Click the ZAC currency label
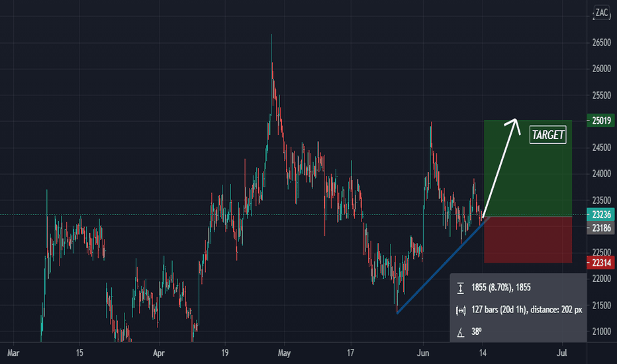Image resolution: width=617 pixels, height=364 pixels. (601, 12)
